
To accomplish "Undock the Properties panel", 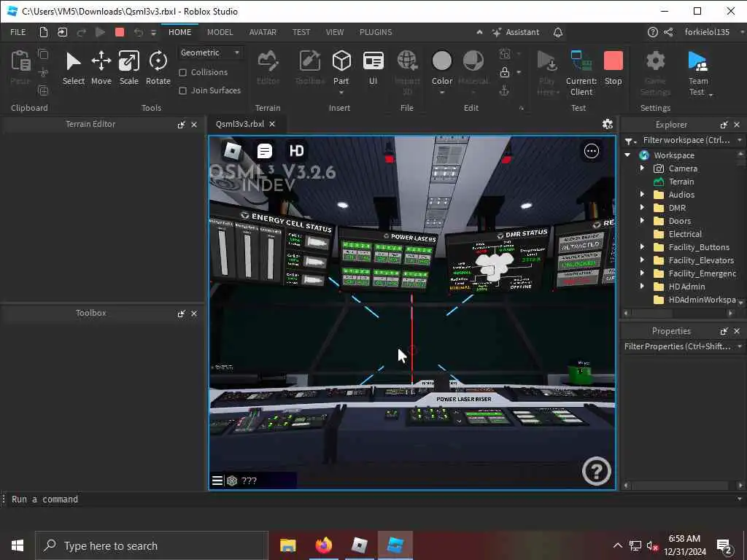I will [724, 331].
